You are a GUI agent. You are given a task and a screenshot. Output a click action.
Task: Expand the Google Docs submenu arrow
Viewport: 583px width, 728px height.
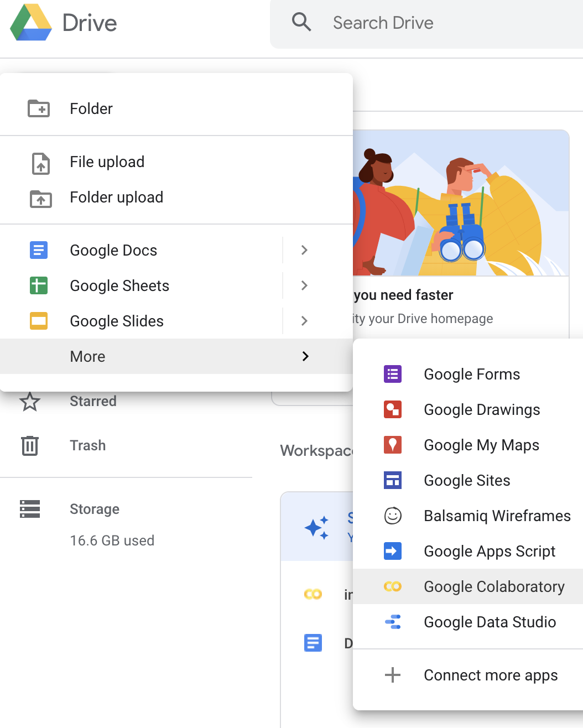click(304, 250)
